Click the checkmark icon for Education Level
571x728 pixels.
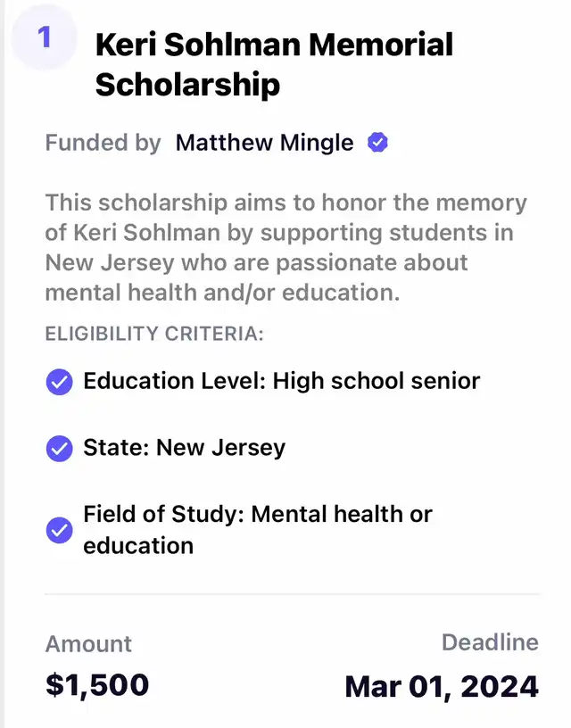pyautogui.click(x=59, y=382)
